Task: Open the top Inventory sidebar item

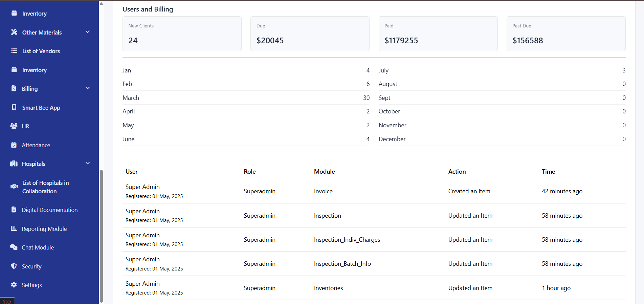Action: click(34, 14)
